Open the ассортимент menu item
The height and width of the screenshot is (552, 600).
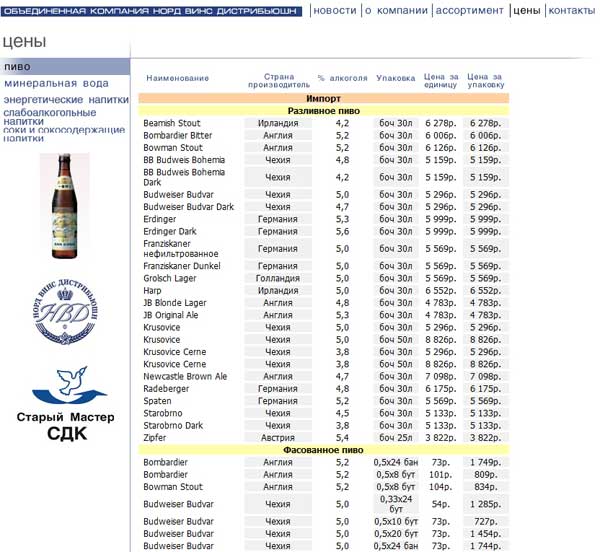coord(470,11)
